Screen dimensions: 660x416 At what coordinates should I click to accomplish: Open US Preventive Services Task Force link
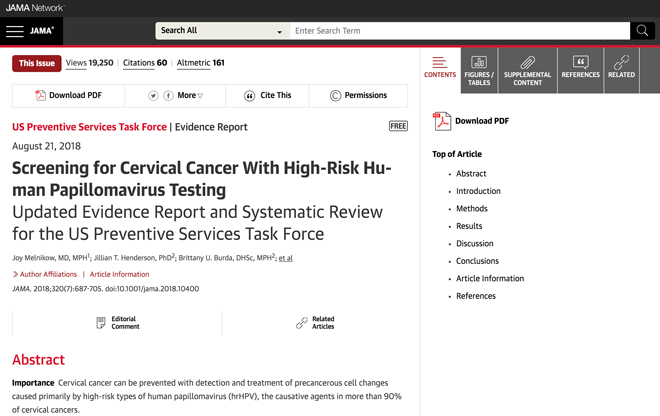tap(89, 127)
